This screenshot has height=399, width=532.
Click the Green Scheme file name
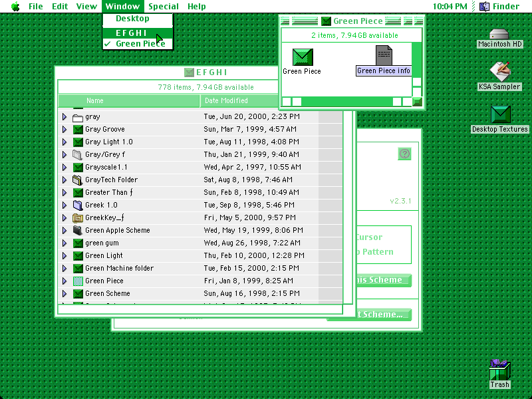click(108, 293)
